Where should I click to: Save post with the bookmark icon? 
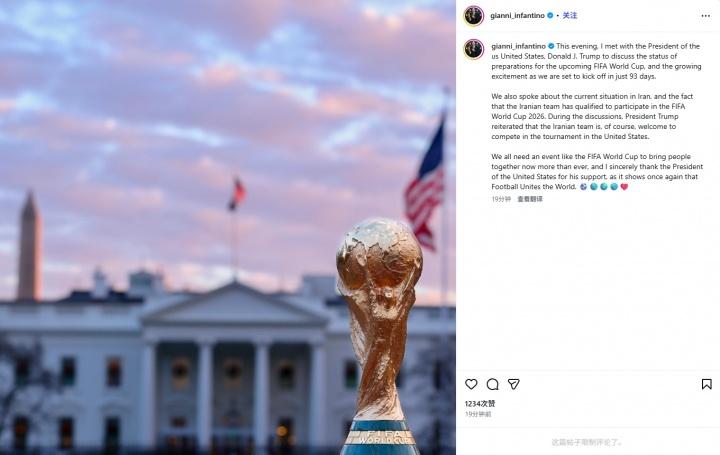[x=707, y=384]
